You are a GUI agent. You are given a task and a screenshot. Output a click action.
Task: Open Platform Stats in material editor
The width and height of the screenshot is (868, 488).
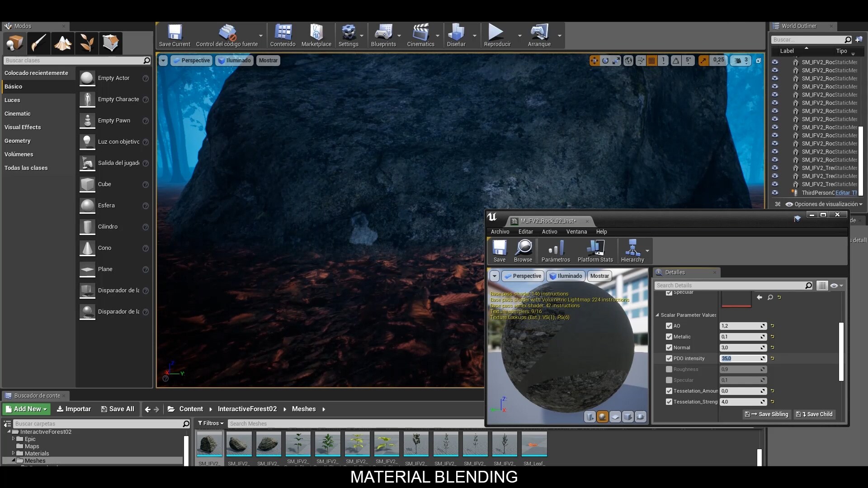(x=595, y=251)
